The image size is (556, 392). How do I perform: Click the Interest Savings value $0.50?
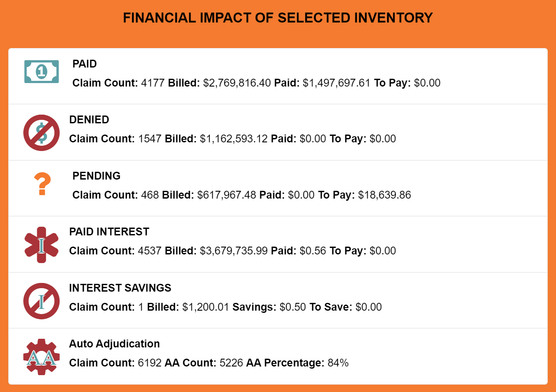[x=293, y=307]
